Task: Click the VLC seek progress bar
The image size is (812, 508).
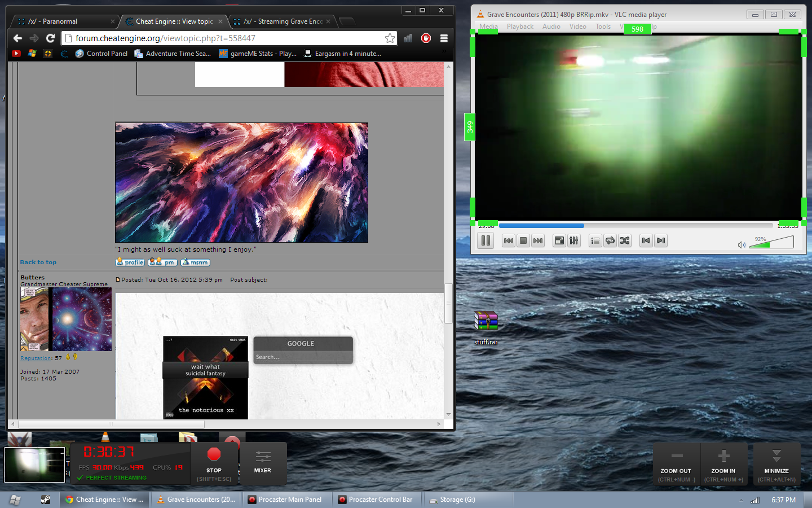Action: [637, 226]
